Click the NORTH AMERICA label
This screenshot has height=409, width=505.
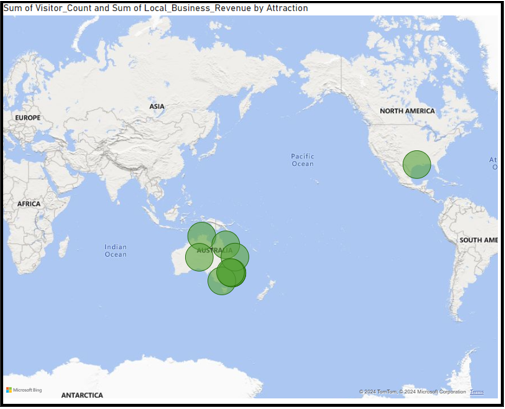[407, 111]
